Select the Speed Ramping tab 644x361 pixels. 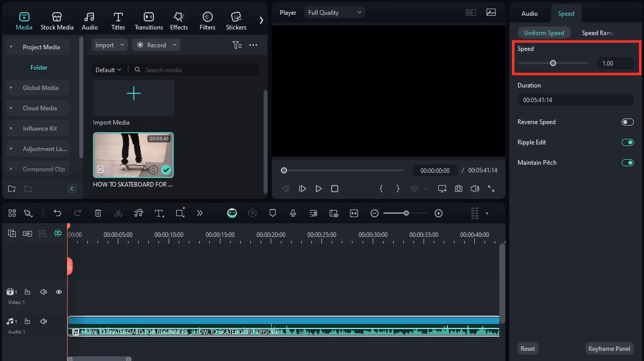[x=598, y=33]
